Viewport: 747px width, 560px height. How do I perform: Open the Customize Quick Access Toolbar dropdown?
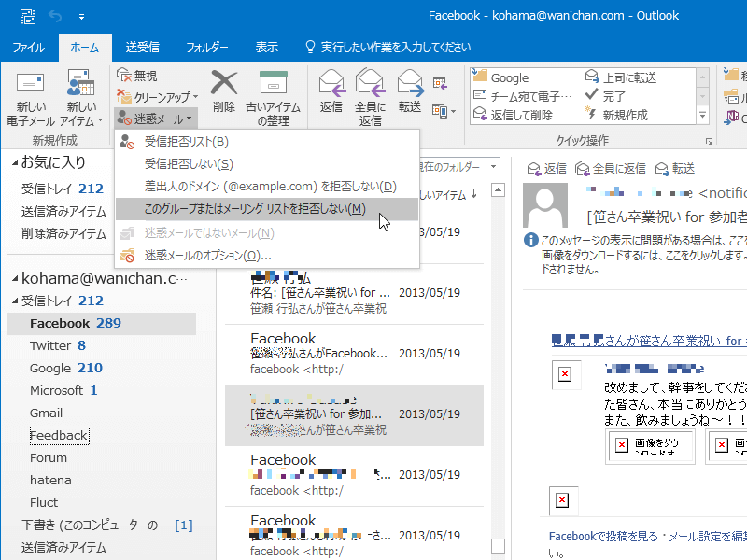(x=81, y=17)
